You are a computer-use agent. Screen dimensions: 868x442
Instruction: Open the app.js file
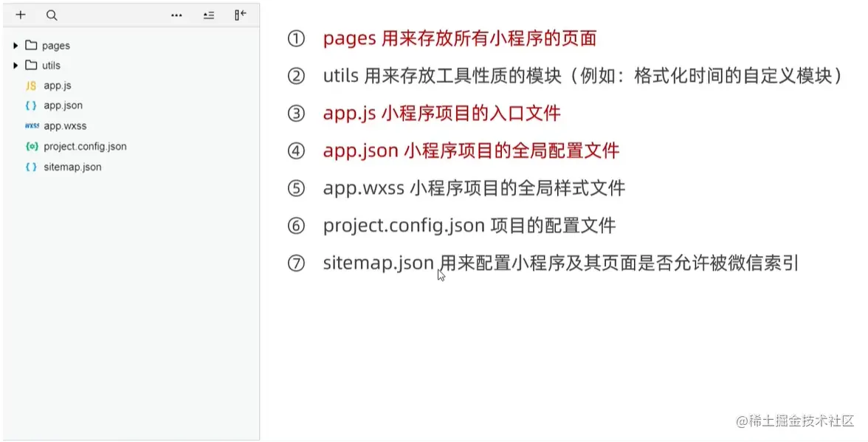[58, 86]
